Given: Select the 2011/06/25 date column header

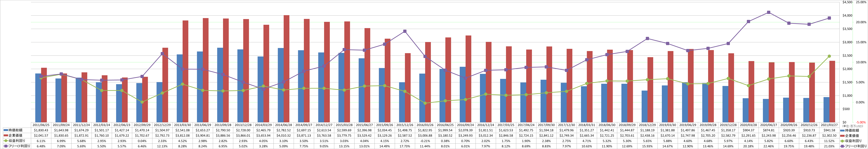Looking at the screenshot, I should point(41,125).
